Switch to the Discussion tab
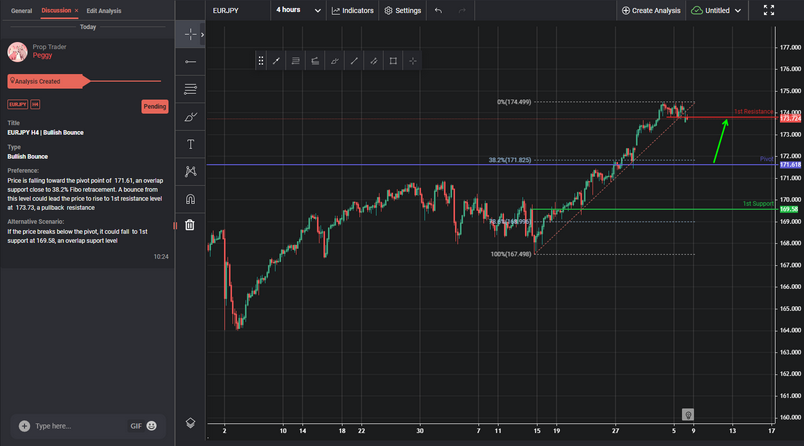Viewport: 804px width, 446px height. pos(56,10)
